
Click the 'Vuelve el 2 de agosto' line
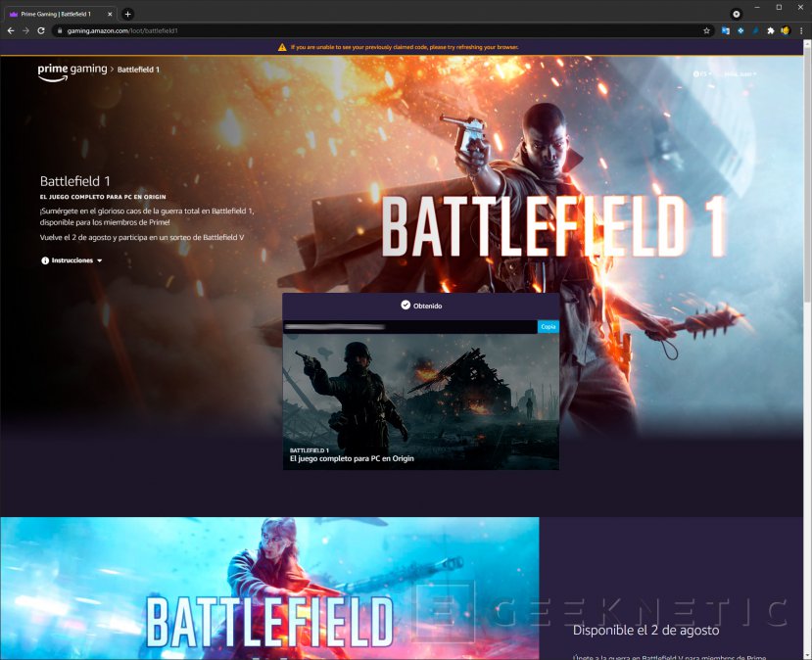tap(142, 238)
